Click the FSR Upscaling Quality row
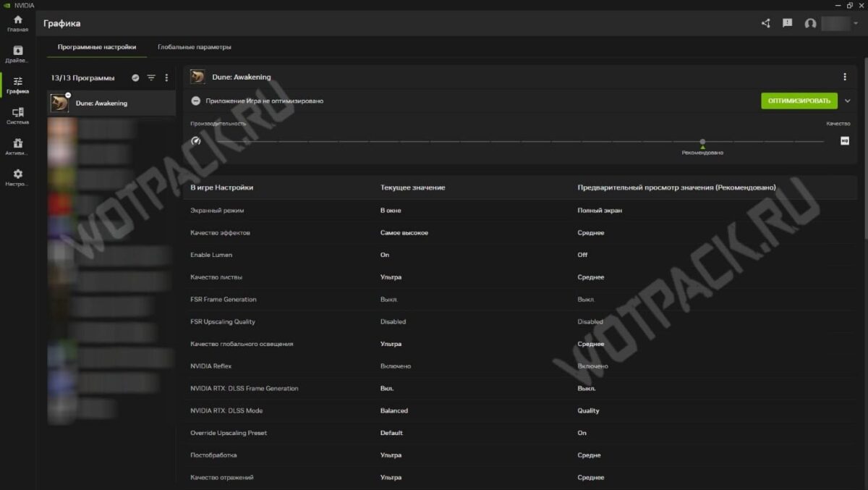The image size is (868, 490). pos(519,321)
